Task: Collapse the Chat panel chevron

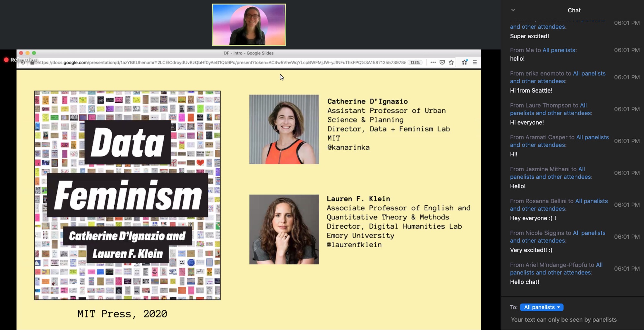Action: (513, 10)
